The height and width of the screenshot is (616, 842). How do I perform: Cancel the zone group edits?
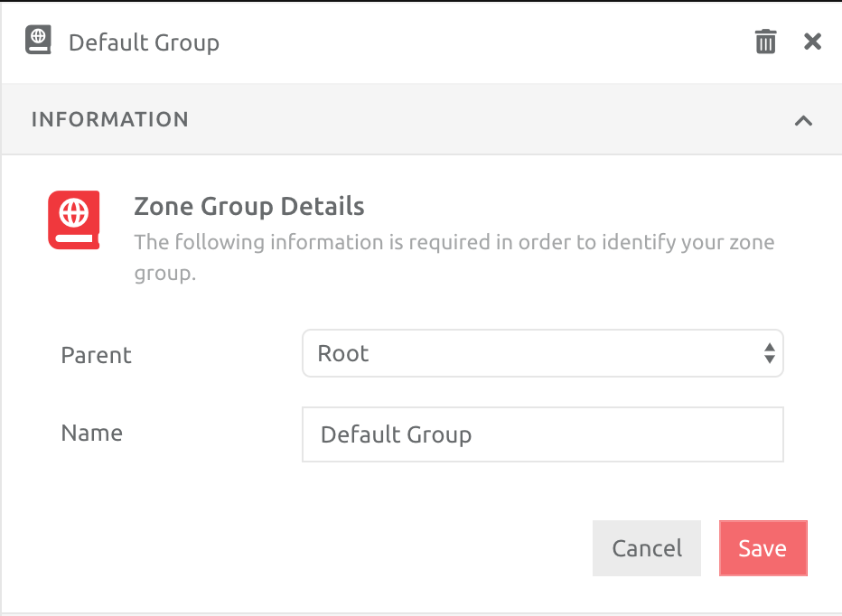646,548
